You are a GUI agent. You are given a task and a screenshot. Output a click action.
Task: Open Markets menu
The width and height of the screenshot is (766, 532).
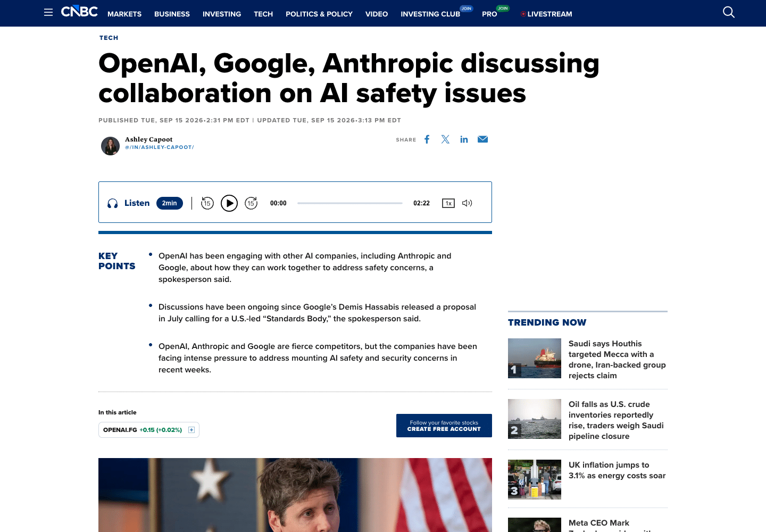124,14
